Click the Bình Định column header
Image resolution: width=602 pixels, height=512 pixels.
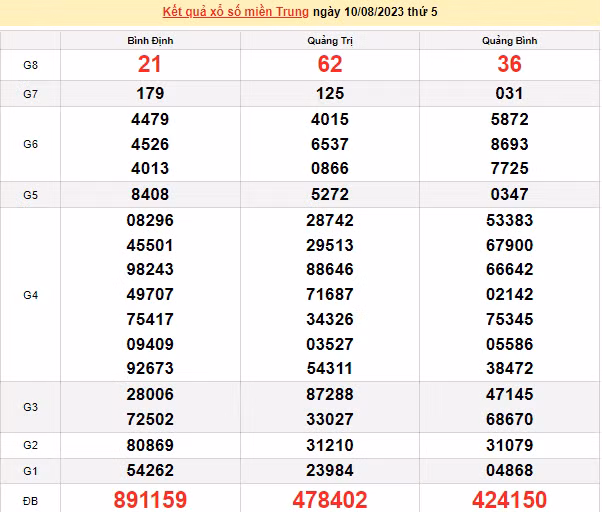pyautogui.click(x=150, y=40)
